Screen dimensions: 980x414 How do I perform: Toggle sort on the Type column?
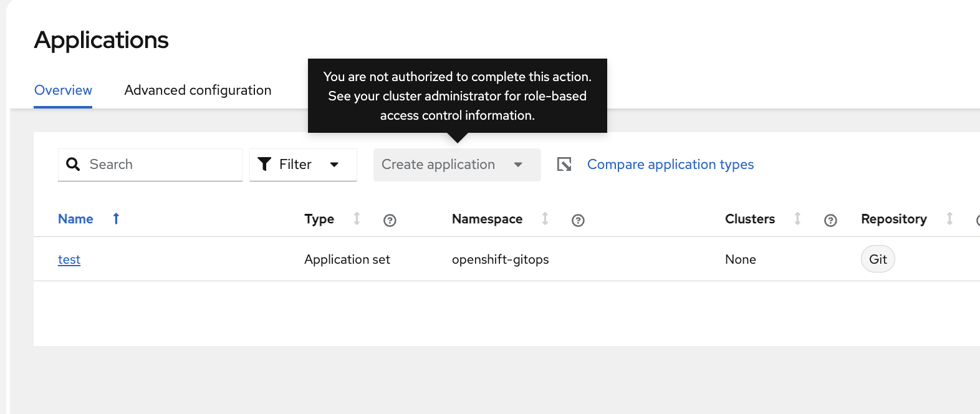[x=357, y=219]
